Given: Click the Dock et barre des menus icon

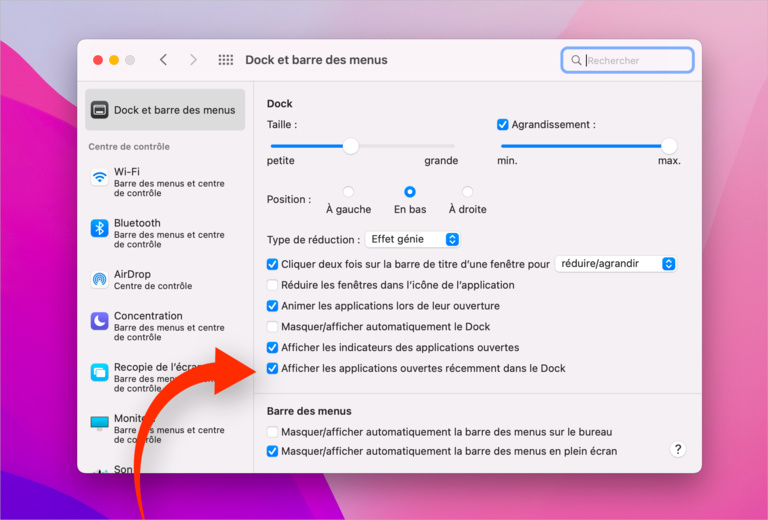Looking at the screenshot, I should [100, 110].
